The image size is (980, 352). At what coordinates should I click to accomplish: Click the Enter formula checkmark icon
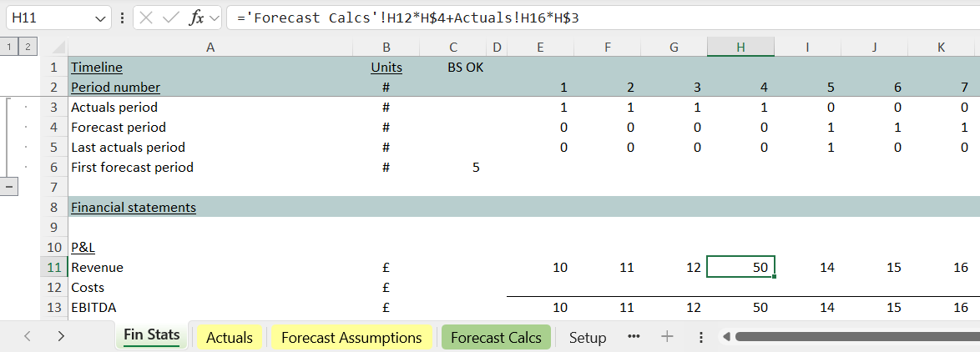(173, 18)
